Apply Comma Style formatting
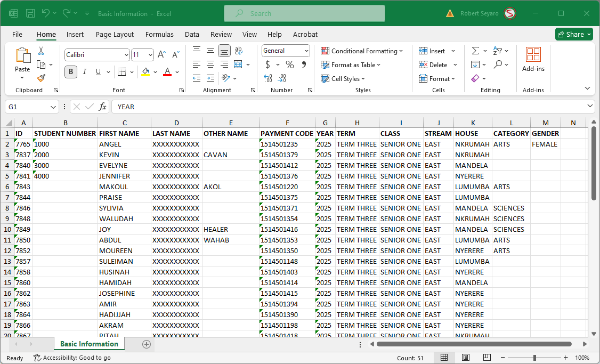 pos(303,64)
